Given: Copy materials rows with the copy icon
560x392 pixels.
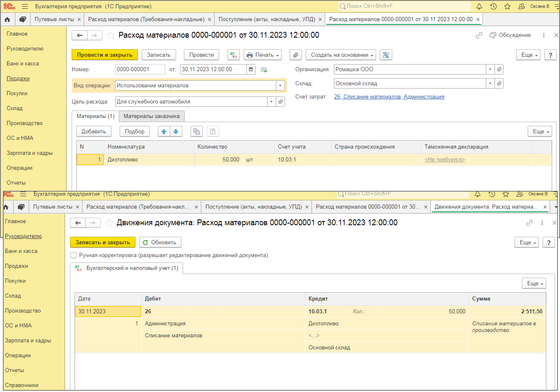Looking at the screenshot, I should 197,132.
